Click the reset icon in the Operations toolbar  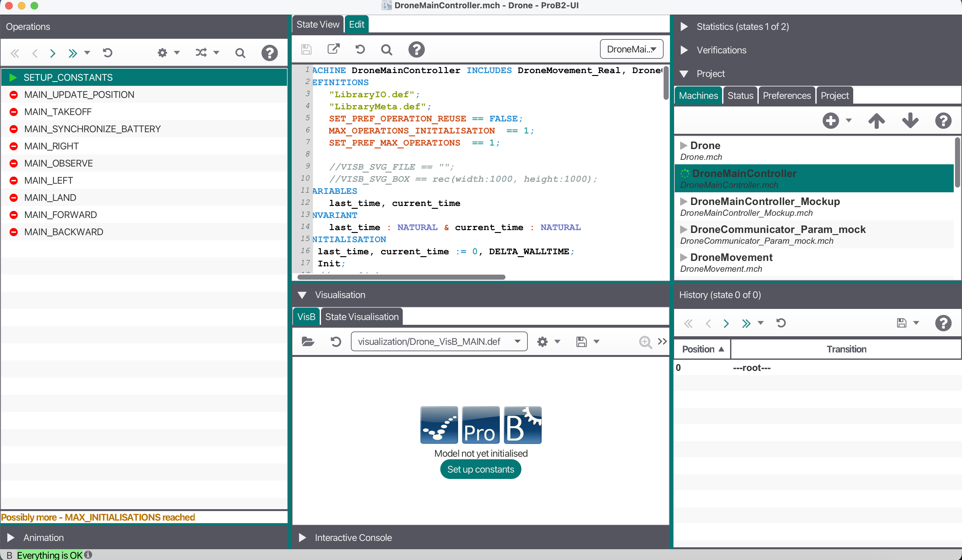coord(108,53)
